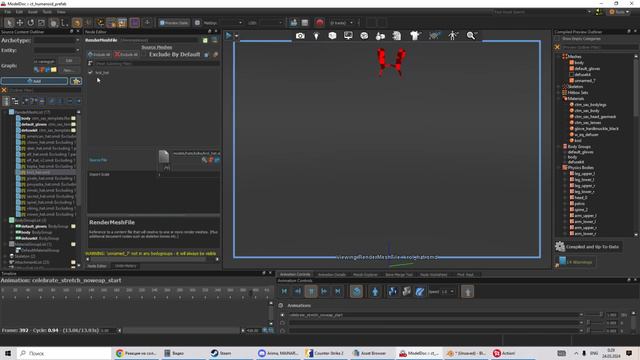640x360 pixels.
Task: Click the lighting bulb icon in viewport toolbar
Action: coord(316,36)
